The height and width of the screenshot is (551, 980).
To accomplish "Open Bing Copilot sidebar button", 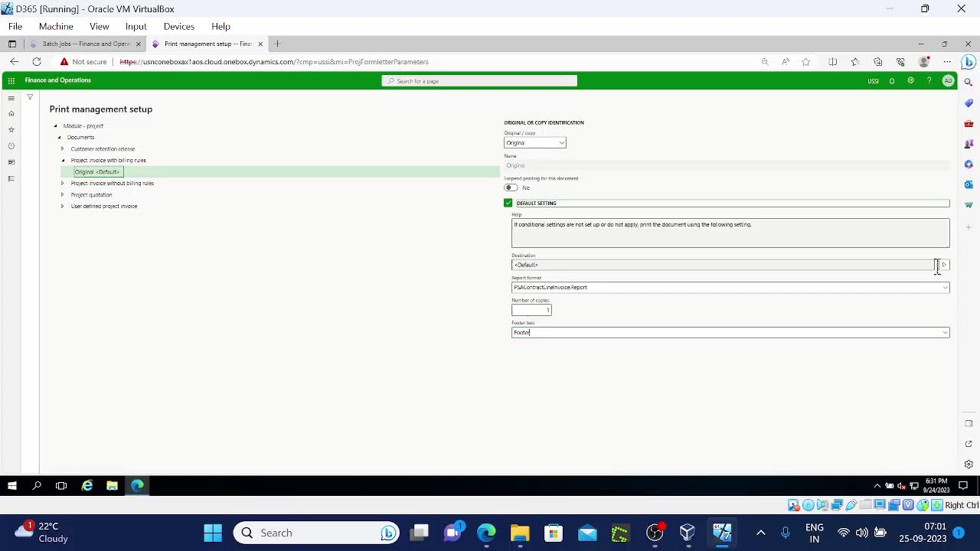I will click(x=969, y=62).
